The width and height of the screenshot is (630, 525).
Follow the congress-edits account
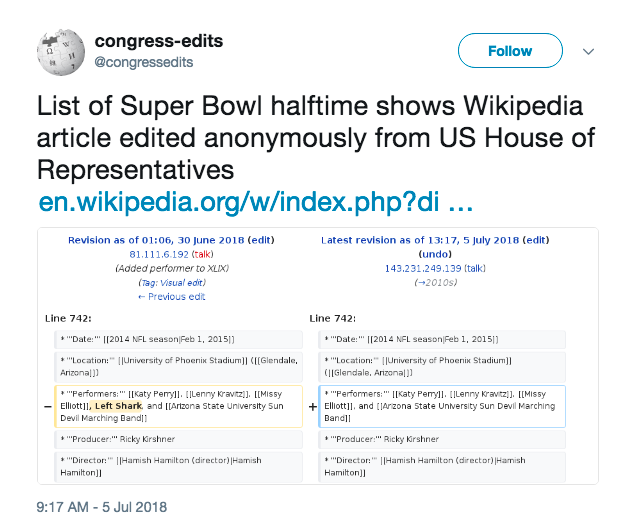[x=510, y=51]
